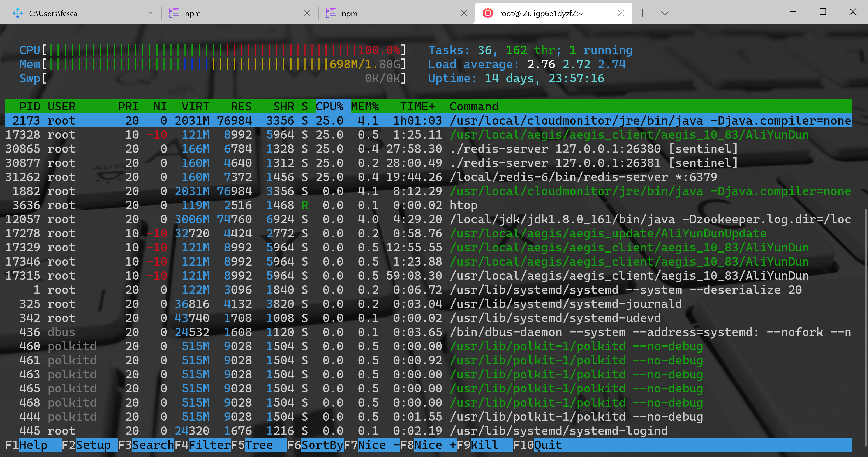
Task: Sort by the MEM% column header
Action: tap(365, 107)
